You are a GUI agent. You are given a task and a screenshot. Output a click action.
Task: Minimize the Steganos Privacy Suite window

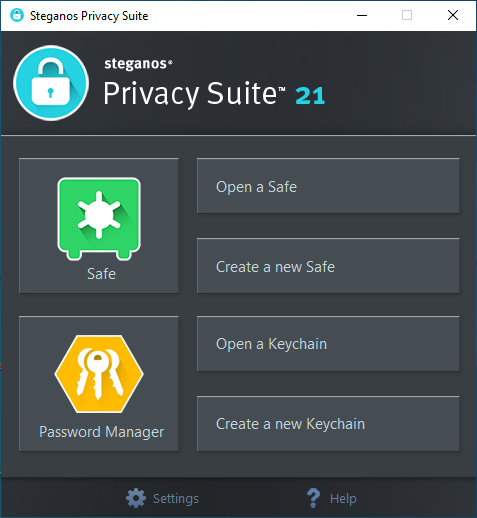click(362, 15)
